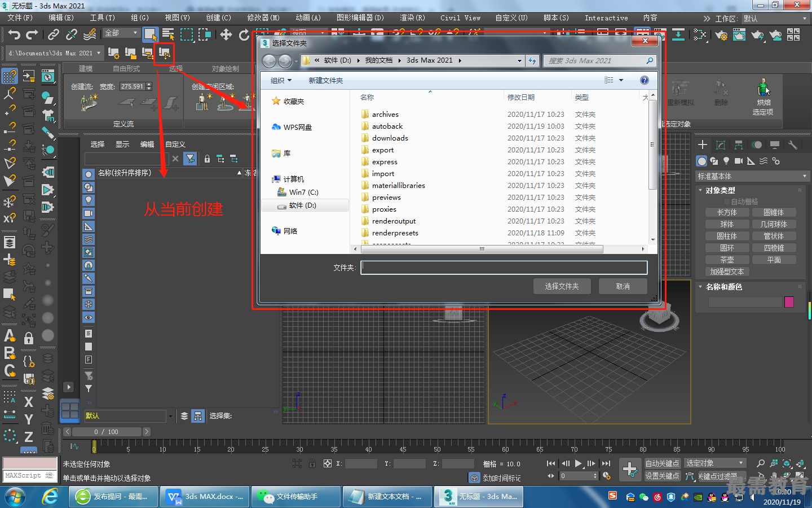
Task: Open the 组织 dropdown in file dialog
Action: [x=281, y=80]
